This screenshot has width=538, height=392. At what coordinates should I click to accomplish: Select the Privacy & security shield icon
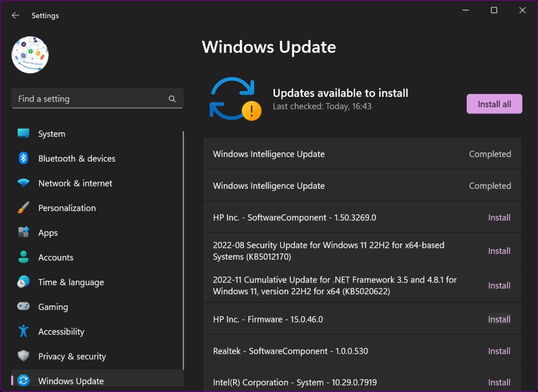click(x=23, y=356)
